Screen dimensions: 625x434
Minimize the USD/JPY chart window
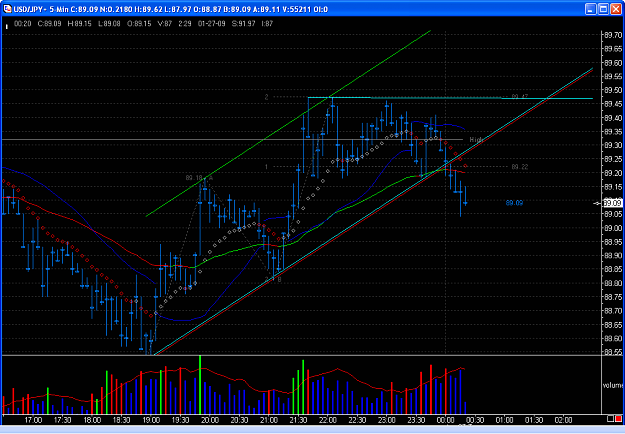[591, 9]
